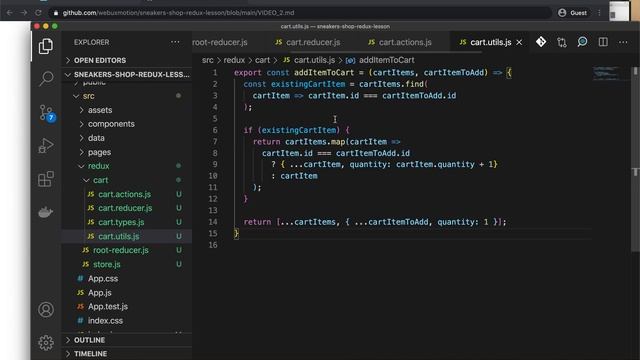640x360 pixels.
Task: Open the Manage gear icon
Action: 46,342
